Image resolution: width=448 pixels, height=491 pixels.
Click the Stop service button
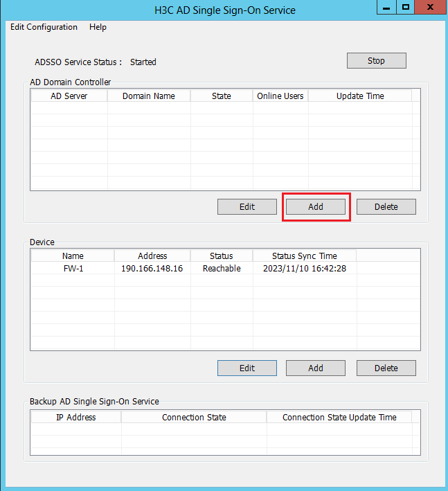[376, 61]
